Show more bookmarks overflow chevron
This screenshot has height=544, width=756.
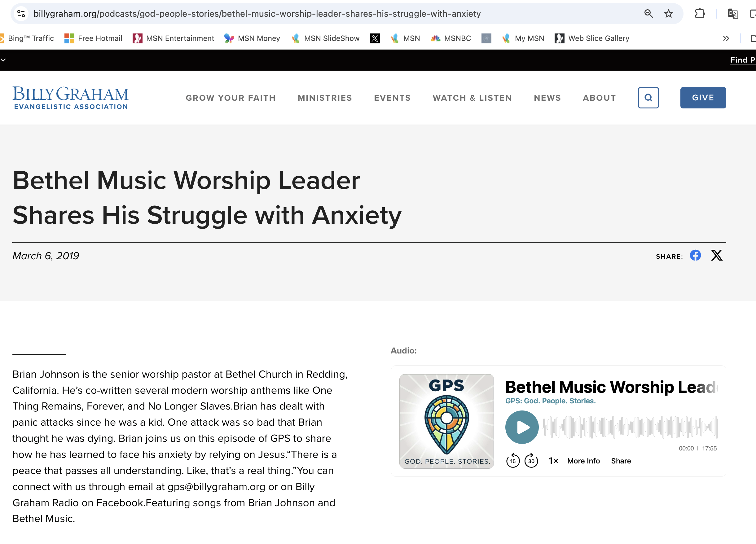point(726,38)
